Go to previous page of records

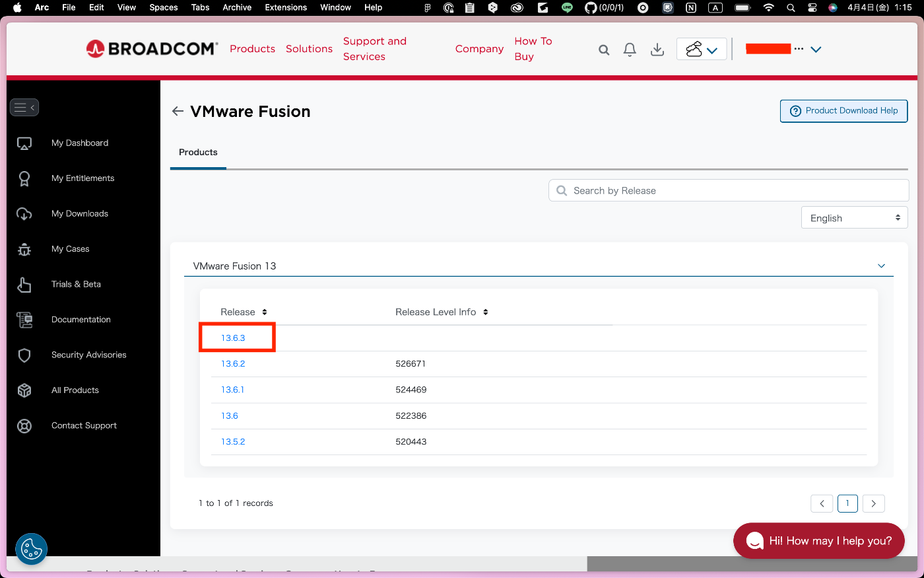[822, 503]
